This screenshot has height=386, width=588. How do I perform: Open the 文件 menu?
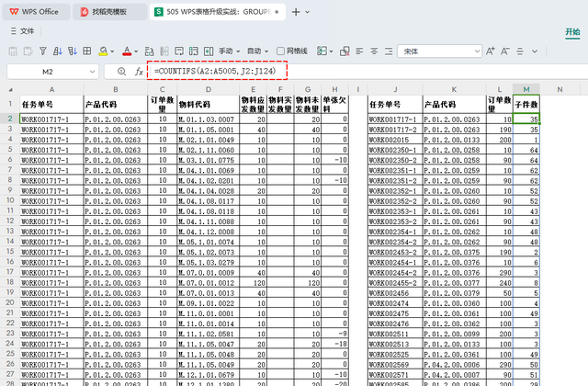click(x=22, y=31)
